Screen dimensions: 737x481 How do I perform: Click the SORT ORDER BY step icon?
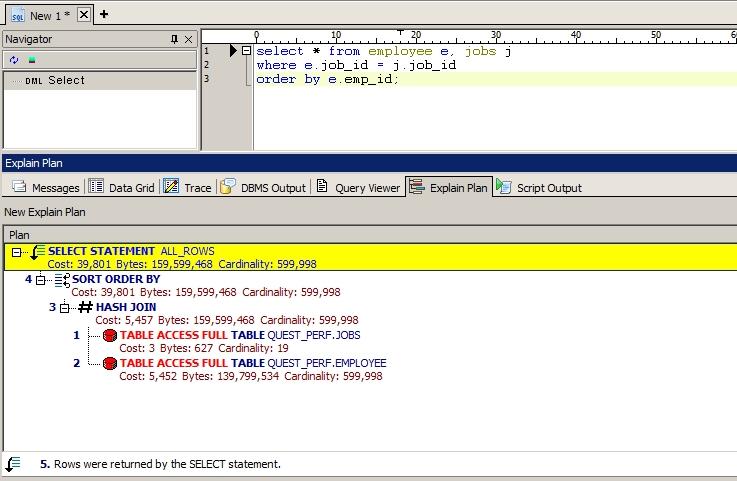click(x=61, y=279)
